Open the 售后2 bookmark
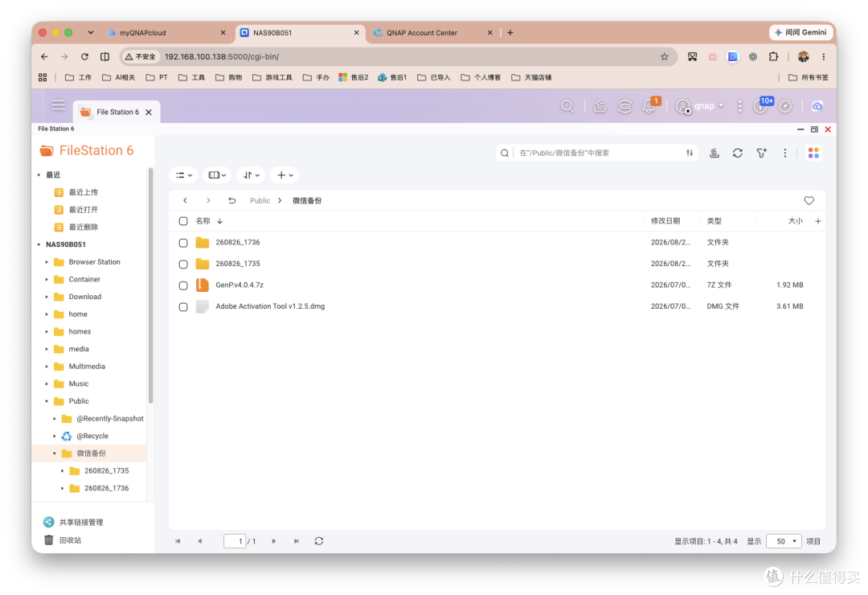Image resolution: width=868 pixels, height=595 pixels. [353, 77]
